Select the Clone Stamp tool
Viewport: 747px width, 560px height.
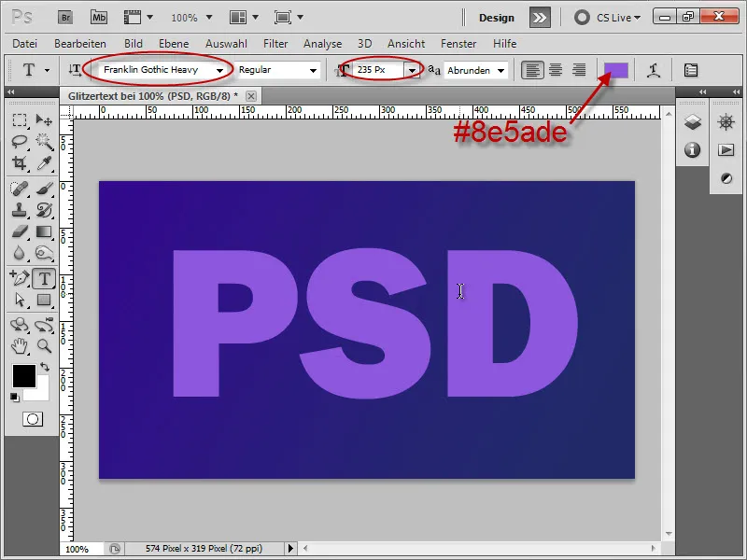20,210
